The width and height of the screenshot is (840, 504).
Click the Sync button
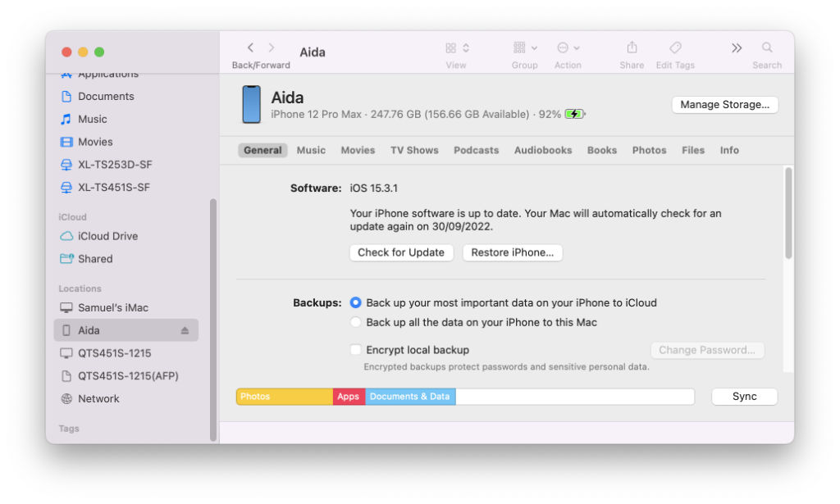pos(744,397)
